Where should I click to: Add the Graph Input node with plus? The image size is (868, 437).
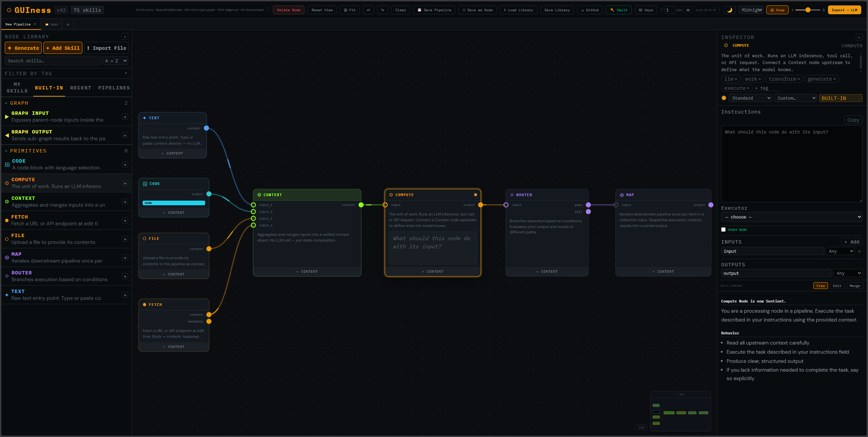125,117
